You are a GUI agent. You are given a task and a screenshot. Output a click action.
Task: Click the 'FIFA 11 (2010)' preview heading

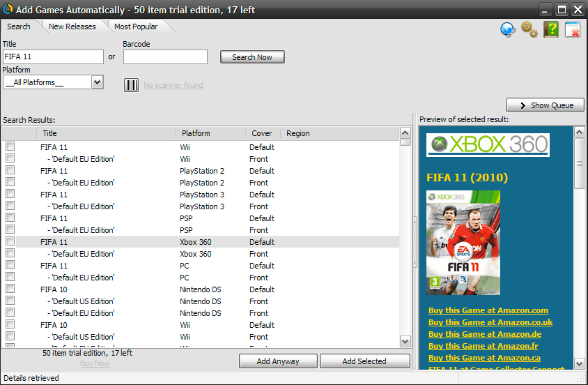[x=467, y=177]
